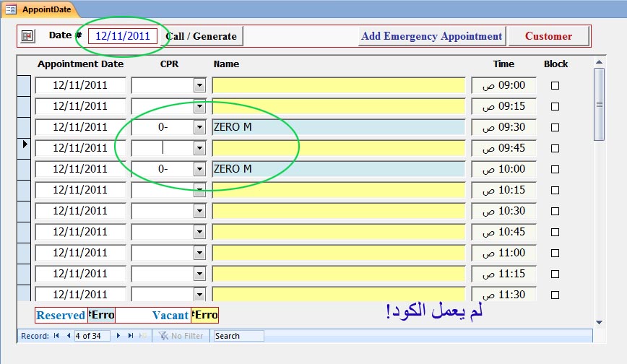Go to next record arrow
627x364 pixels.
118,336
